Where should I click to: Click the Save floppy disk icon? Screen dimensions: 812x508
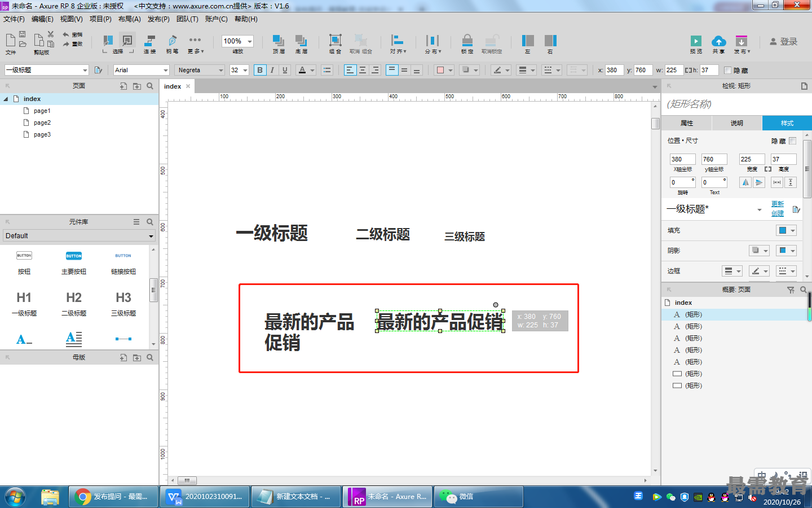point(22,34)
